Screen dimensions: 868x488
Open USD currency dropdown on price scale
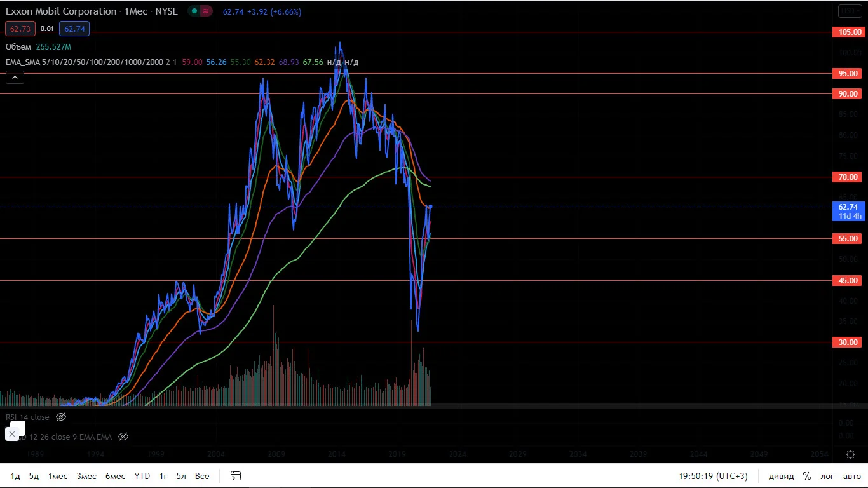850,11
